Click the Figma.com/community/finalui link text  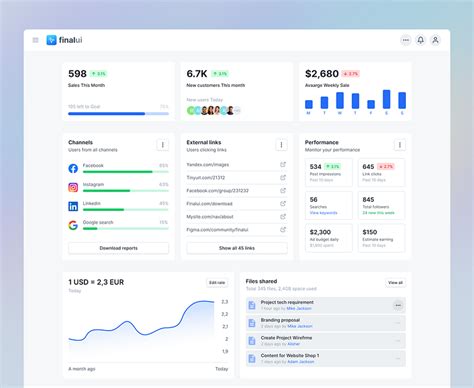[x=217, y=230]
